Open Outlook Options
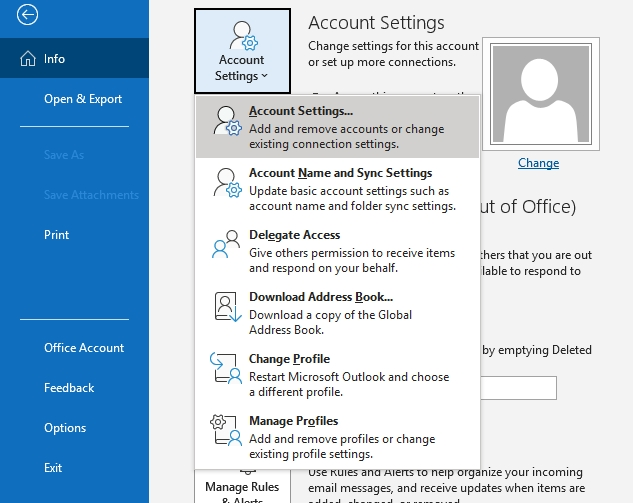Viewport: 633px width, 503px height. pyautogui.click(x=74, y=428)
